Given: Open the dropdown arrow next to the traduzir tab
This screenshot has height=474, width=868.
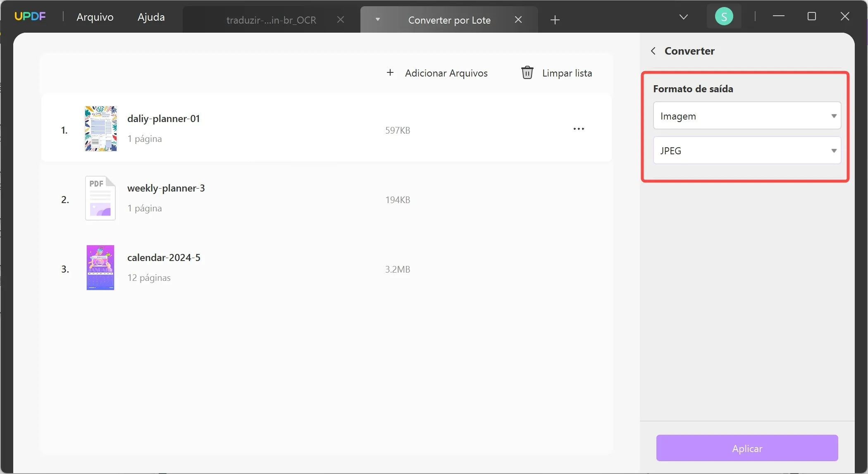Looking at the screenshot, I should tap(377, 19).
